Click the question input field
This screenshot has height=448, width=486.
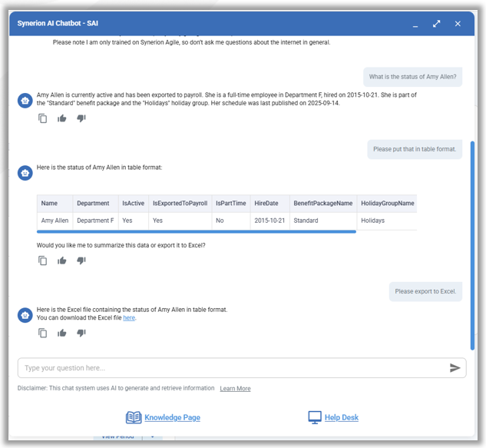coord(230,368)
